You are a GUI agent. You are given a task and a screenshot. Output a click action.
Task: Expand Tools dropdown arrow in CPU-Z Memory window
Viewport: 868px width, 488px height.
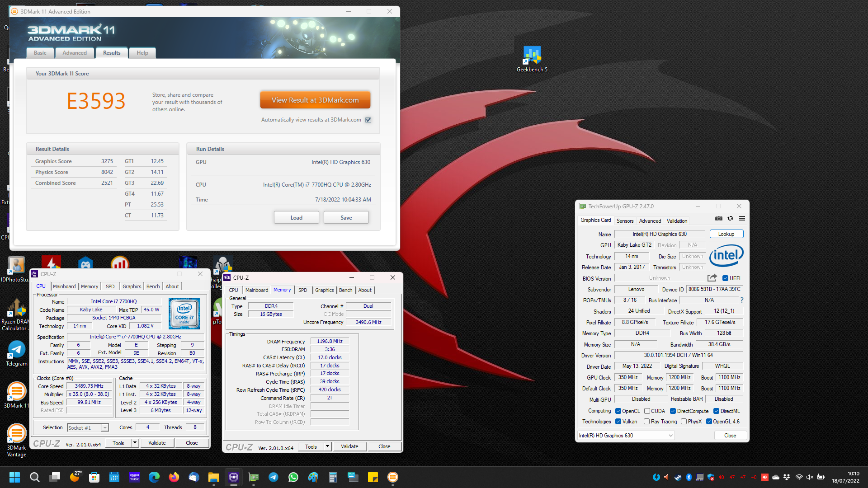(x=327, y=446)
